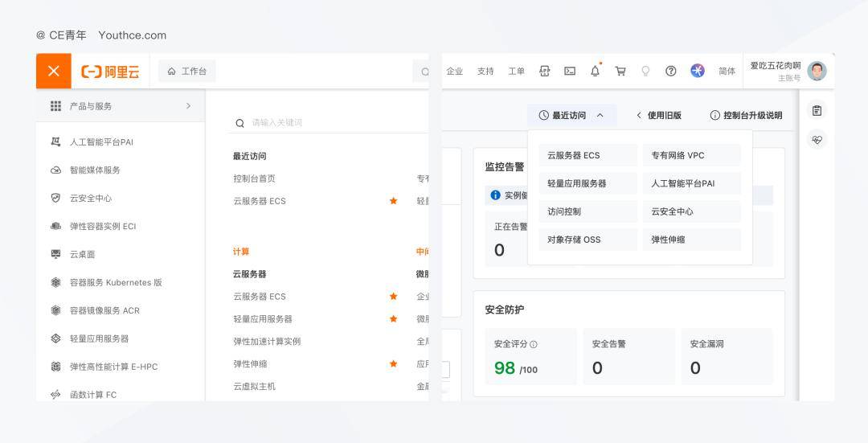The image size is (868, 443).
Task: Open the 工作台 home button
Action: pos(187,71)
